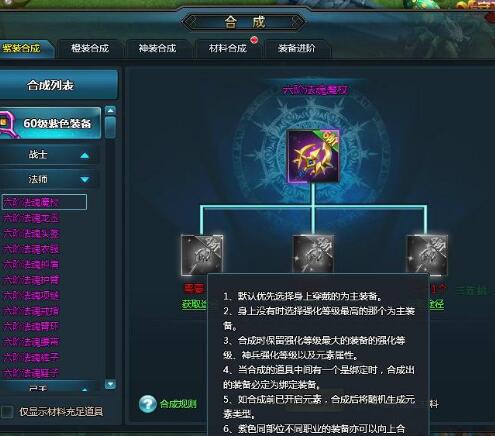Select the middle greyed-out material slot
The width and height of the screenshot is (495, 436).
tap(313, 253)
